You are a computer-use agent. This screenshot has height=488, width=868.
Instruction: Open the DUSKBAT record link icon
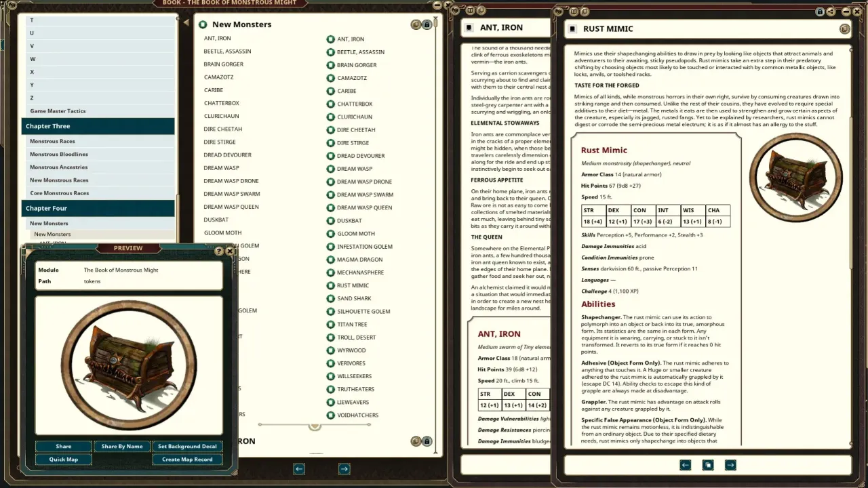click(330, 221)
